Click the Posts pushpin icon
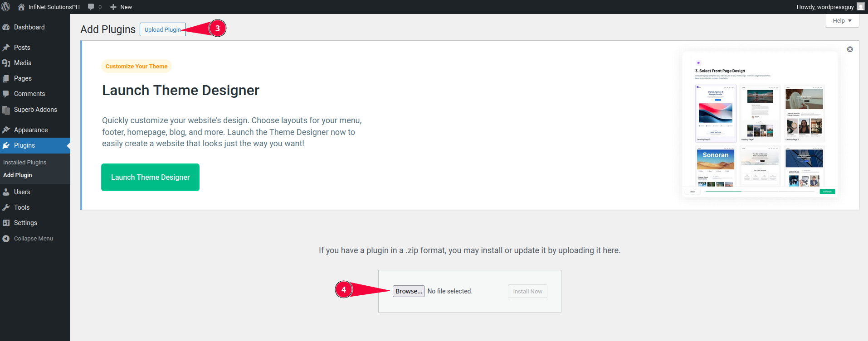868x341 pixels. point(6,48)
